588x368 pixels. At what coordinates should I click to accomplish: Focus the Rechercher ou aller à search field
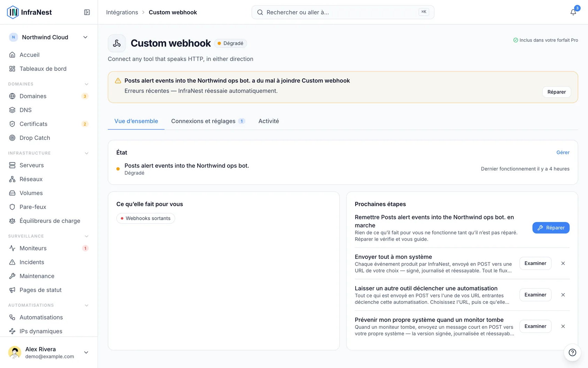tap(343, 12)
